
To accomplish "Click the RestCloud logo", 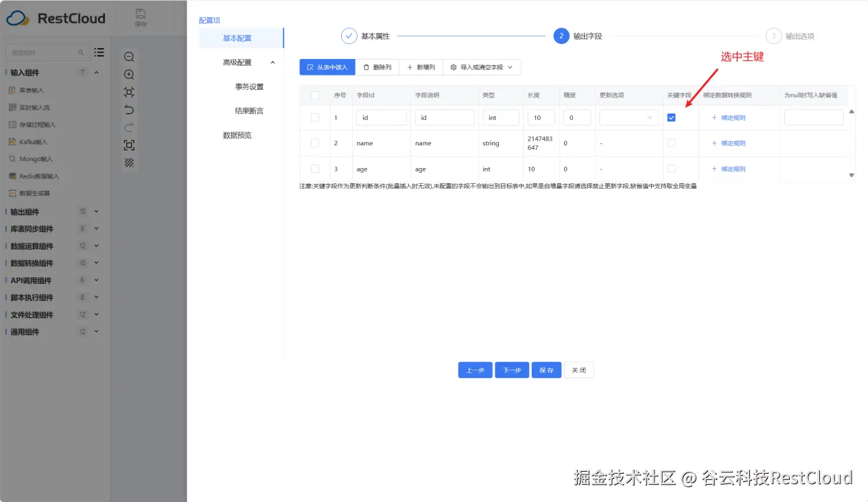I will pos(56,19).
